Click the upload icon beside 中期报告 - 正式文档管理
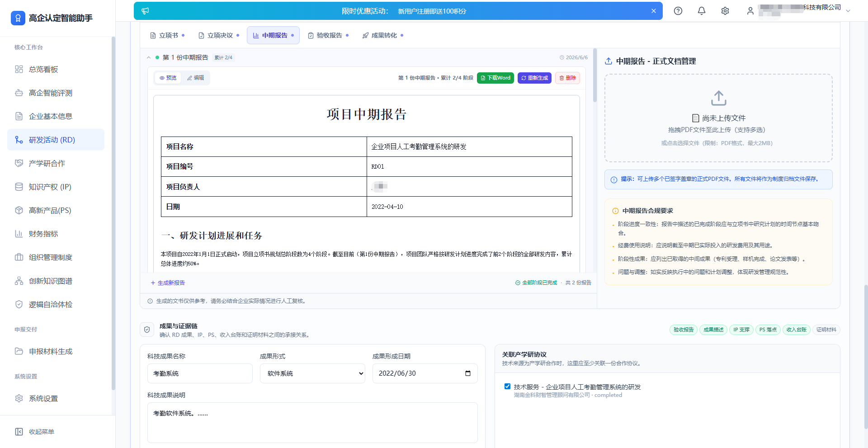868x448 pixels. 609,61
